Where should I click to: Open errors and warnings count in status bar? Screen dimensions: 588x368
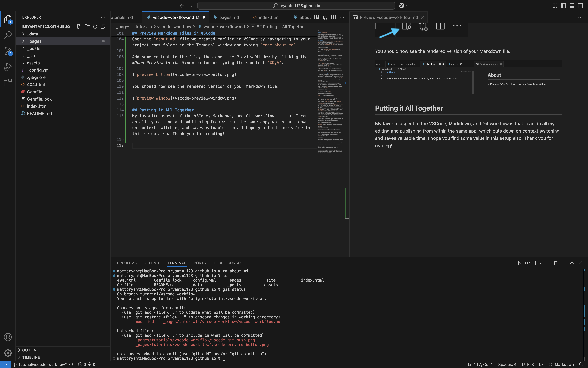87,364
